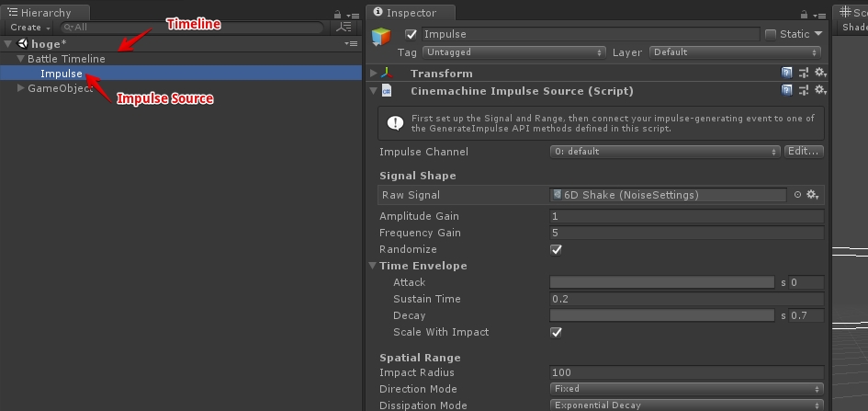Collapse the Time Envelope foldout
The width and height of the screenshot is (868, 411).
pyautogui.click(x=374, y=266)
